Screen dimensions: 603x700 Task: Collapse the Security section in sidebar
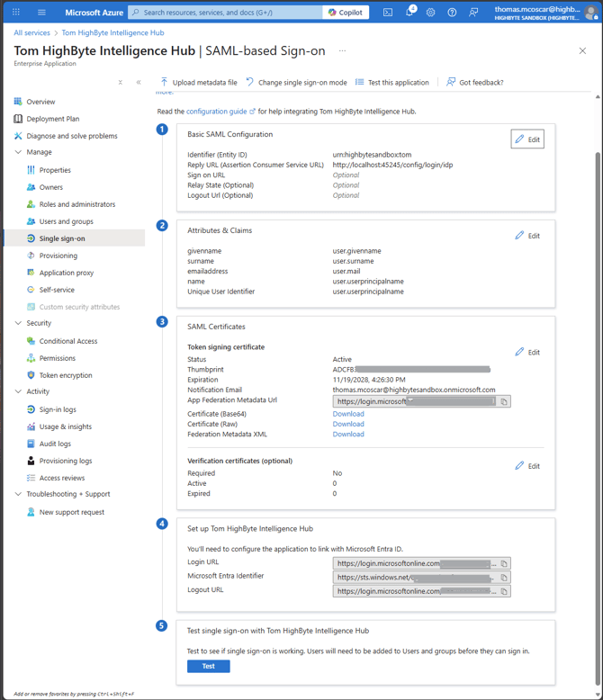pos(18,323)
